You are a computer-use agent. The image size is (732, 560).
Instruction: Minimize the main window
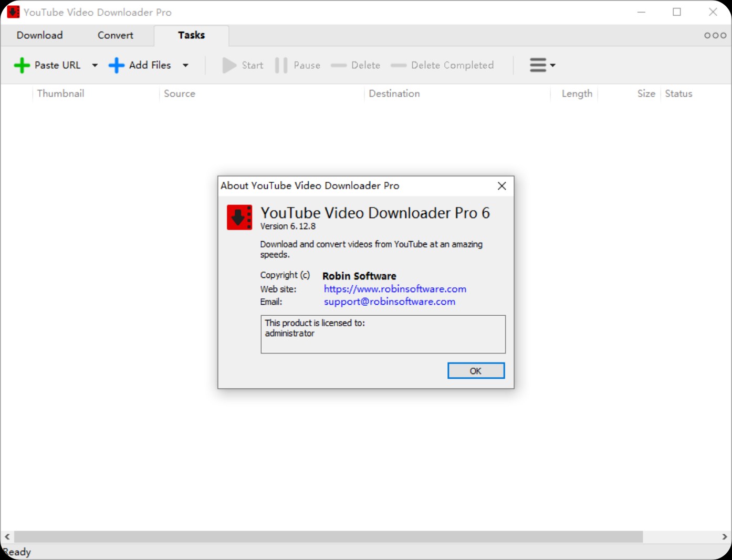click(x=641, y=12)
